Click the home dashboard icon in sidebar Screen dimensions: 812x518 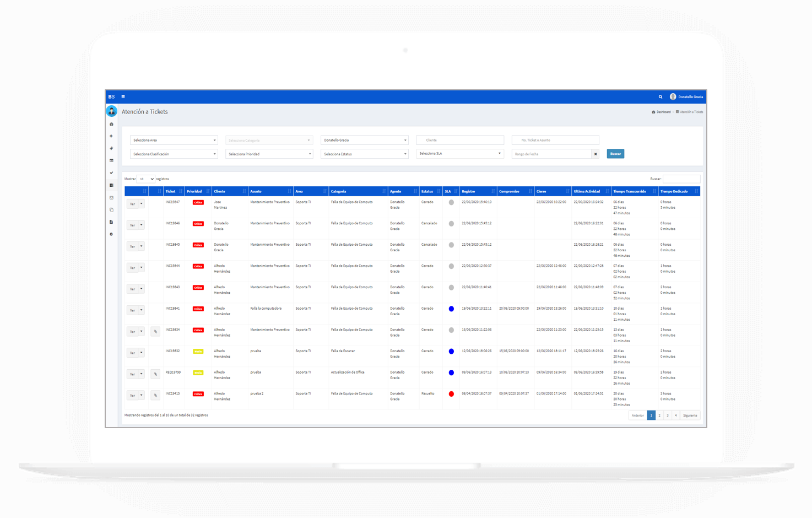coord(111,124)
